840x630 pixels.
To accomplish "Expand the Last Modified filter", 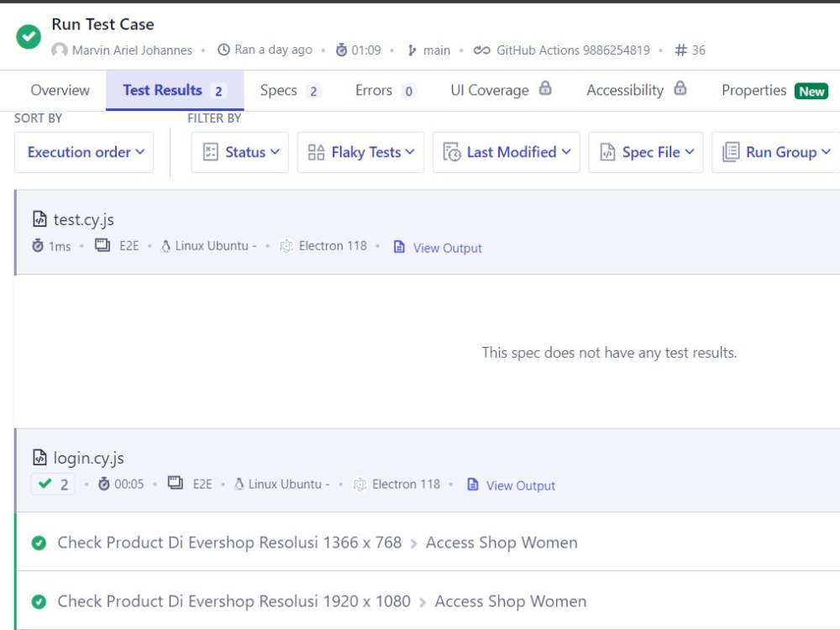I will coord(507,152).
